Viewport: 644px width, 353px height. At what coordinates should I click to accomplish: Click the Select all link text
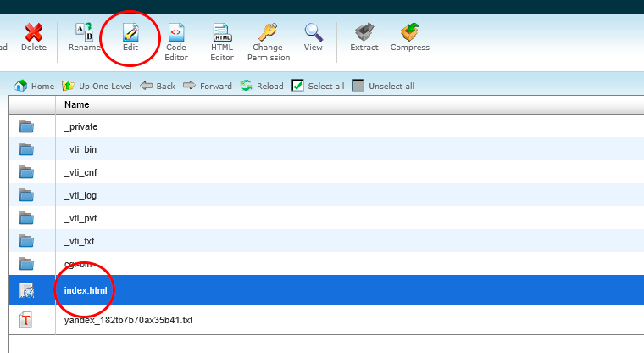(x=326, y=86)
